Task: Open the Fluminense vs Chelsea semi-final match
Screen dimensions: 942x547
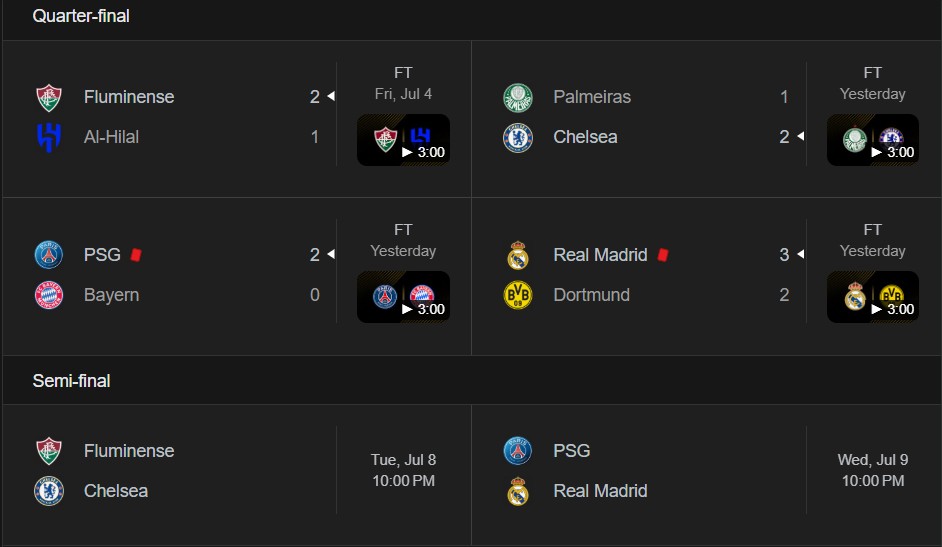Action: pyautogui.click(x=237, y=471)
